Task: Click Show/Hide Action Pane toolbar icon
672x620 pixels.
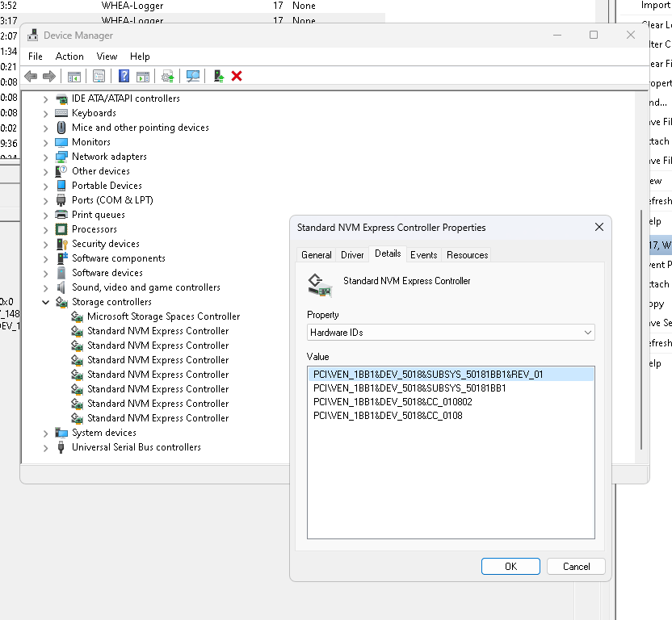Action: pos(143,76)
